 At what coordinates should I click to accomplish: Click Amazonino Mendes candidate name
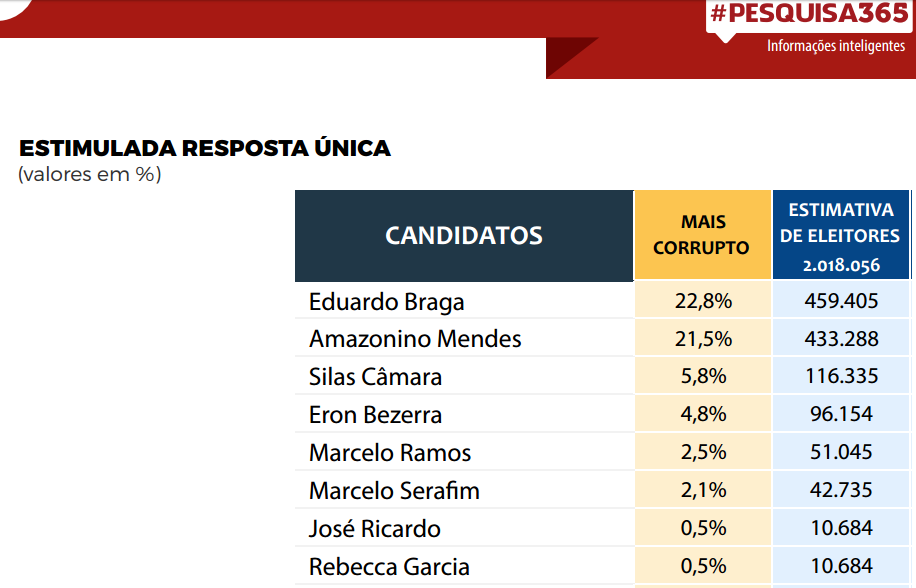point(415,339)
